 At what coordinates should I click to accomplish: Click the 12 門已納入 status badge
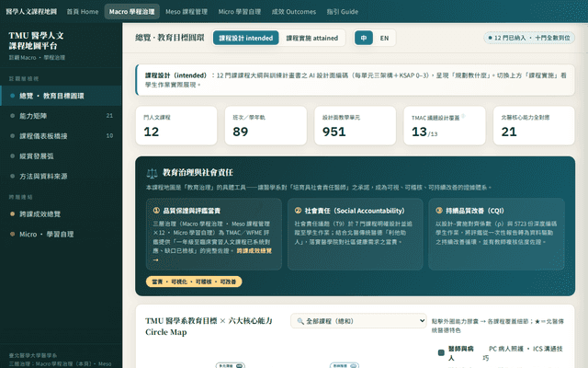[529, 38]
